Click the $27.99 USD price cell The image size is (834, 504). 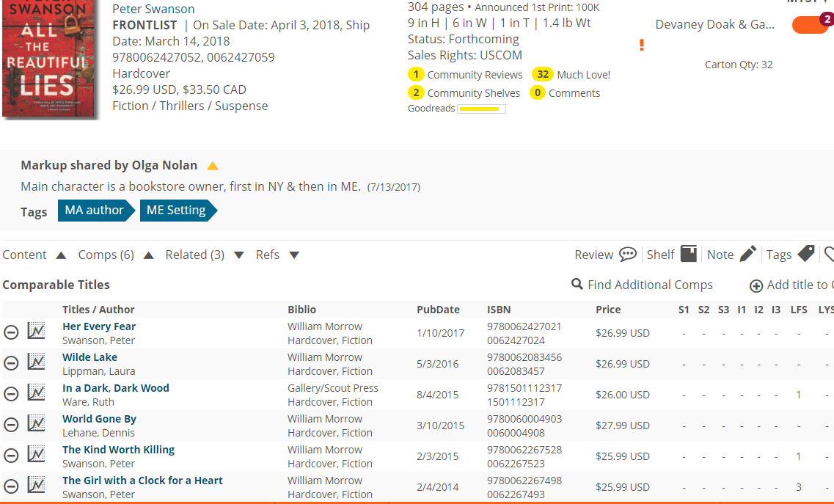pyautogui.click(x=623, y=426)
